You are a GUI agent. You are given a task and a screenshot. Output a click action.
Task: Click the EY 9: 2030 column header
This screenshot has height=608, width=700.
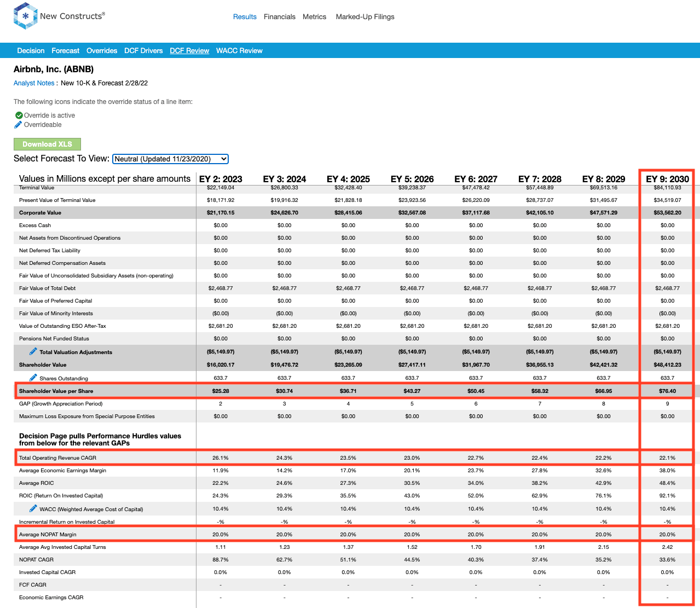(667, 179)
